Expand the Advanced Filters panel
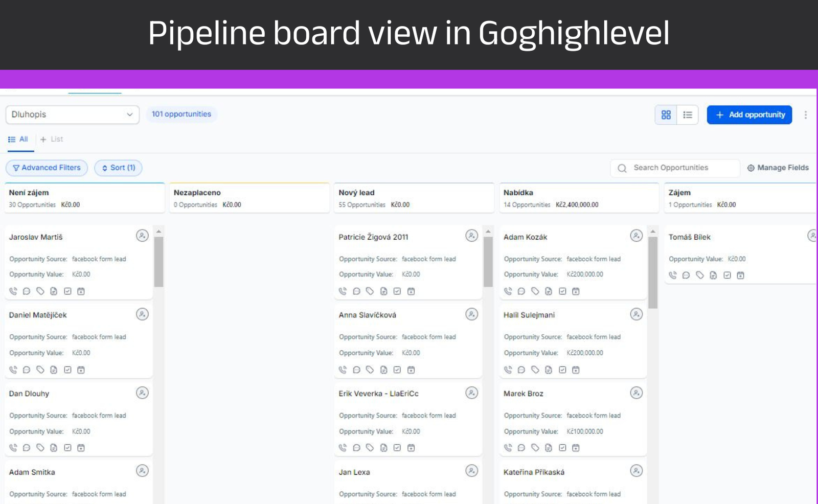Viewport: 818px width, 504px height. [x=47, y=168]
